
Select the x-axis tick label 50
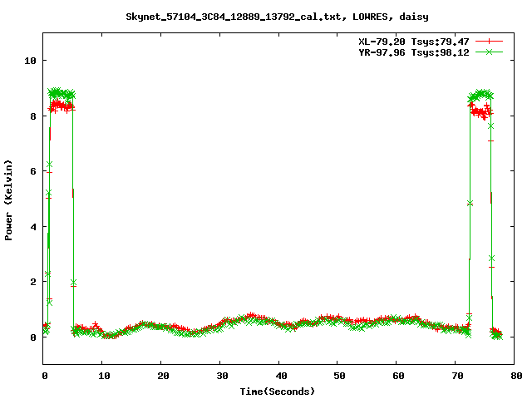coord(337,376)
